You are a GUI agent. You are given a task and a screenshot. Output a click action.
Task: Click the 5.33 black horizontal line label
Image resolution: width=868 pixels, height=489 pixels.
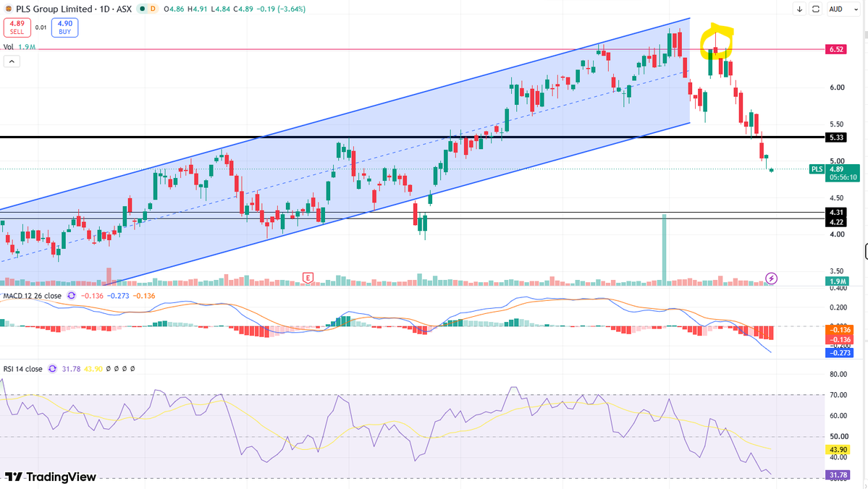[x=836, y=137]
